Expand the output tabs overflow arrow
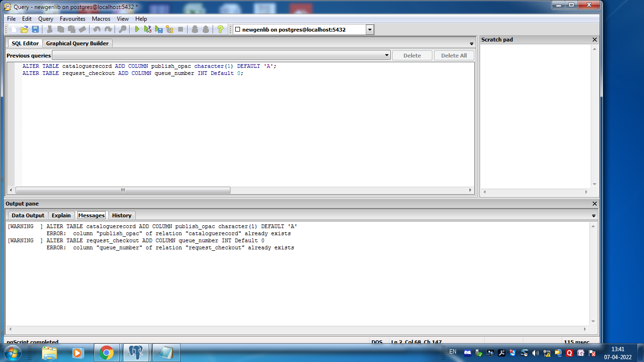The image size is (644, 362). point(594,216)
